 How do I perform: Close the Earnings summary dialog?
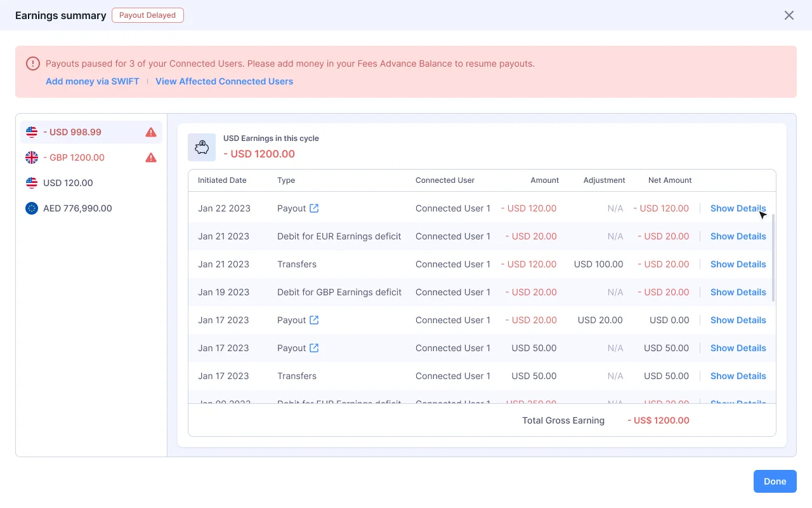coord(789,15)
